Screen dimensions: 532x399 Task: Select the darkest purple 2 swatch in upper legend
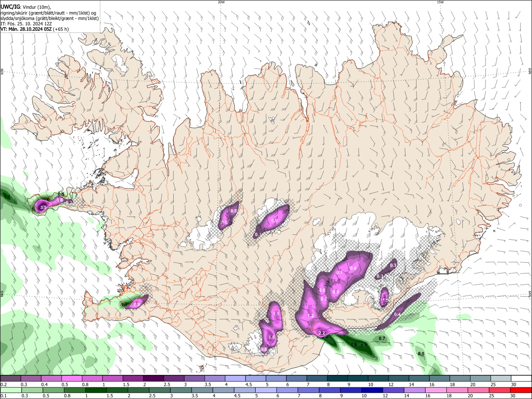point(153,379)
